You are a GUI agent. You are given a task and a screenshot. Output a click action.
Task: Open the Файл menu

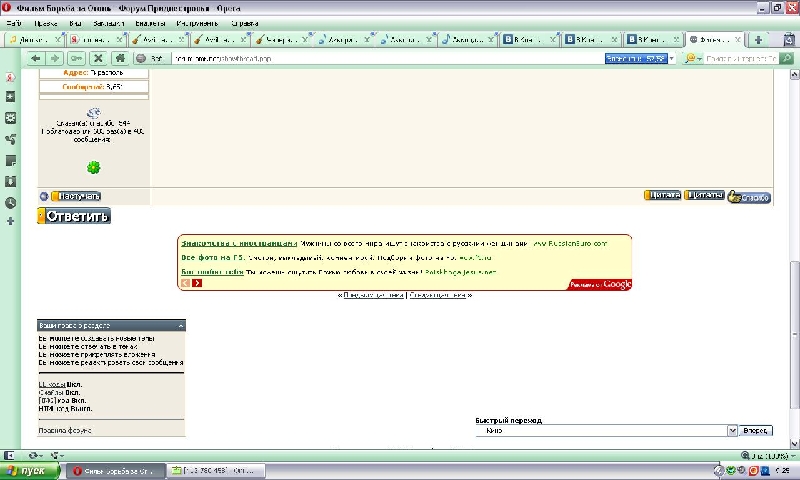click(x=14, y=22)
